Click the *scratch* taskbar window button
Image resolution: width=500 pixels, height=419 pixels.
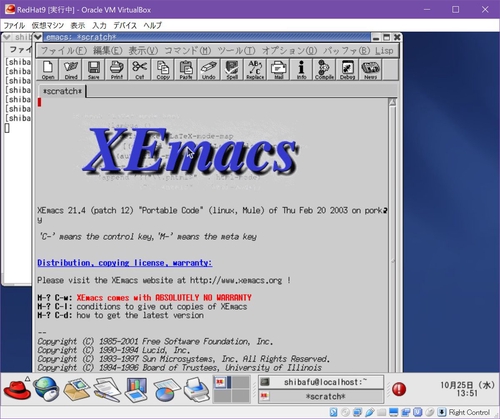click(321, 396)
